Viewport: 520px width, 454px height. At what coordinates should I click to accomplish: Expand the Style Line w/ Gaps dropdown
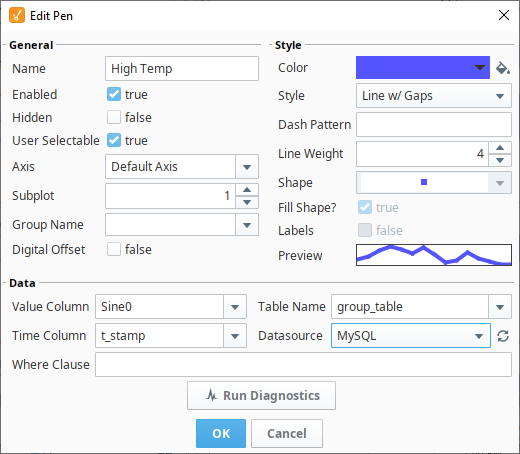[434, 96]
